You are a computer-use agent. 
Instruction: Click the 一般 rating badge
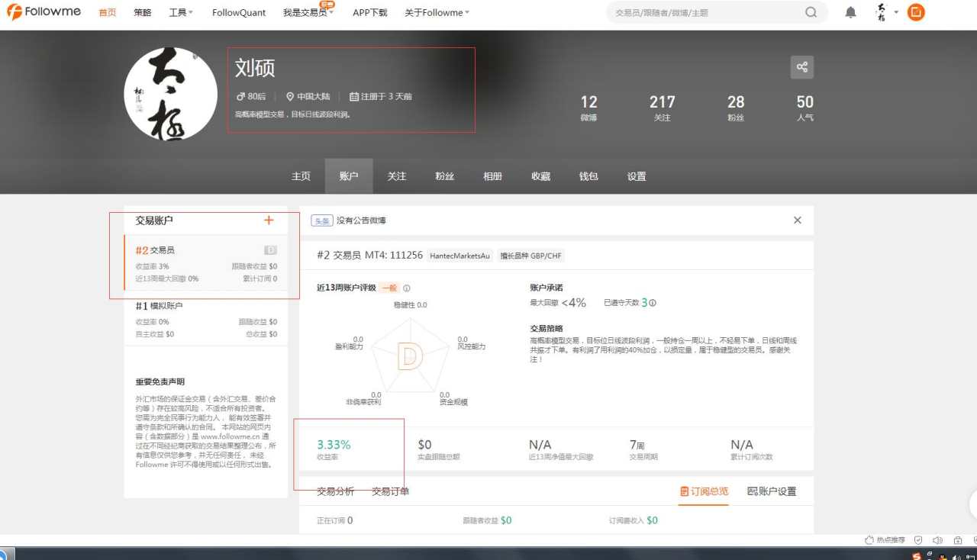pyautogui.click(x=390, y=288)
